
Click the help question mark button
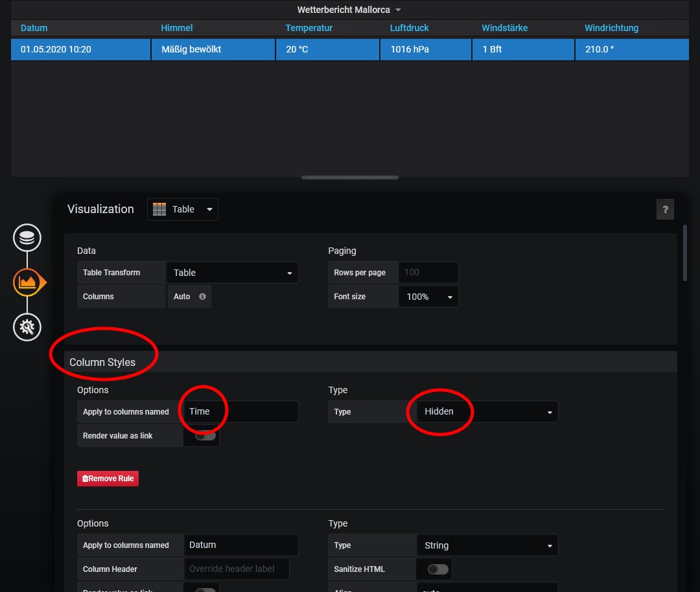point(664,209)
